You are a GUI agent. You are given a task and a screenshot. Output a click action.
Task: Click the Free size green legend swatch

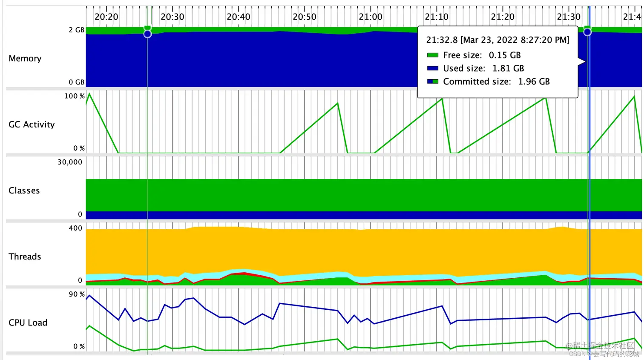point(433,55)
